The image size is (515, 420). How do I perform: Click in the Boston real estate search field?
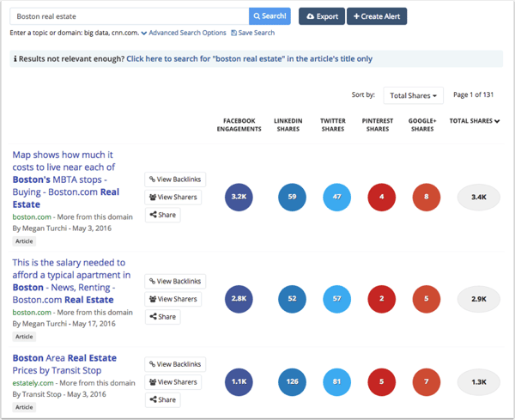click(x=129, y=16)
